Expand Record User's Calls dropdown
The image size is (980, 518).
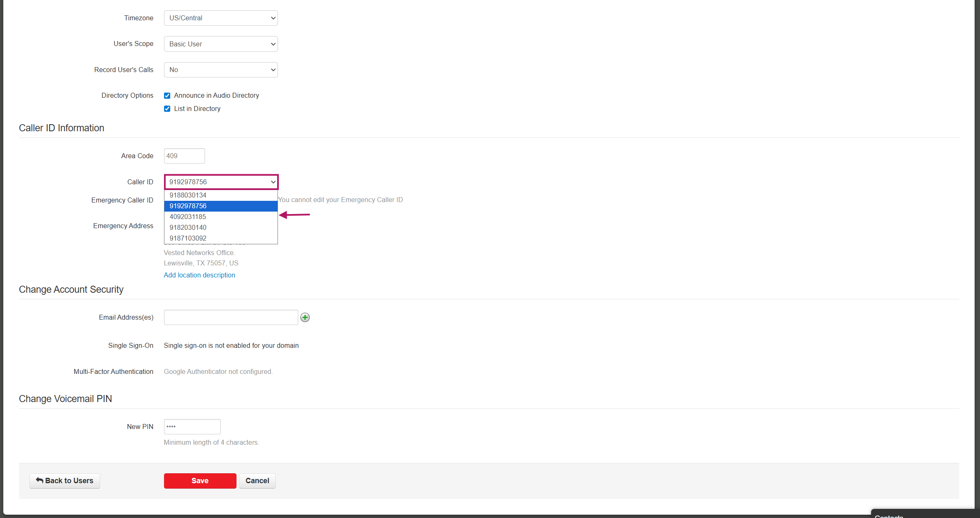[221, 70]
